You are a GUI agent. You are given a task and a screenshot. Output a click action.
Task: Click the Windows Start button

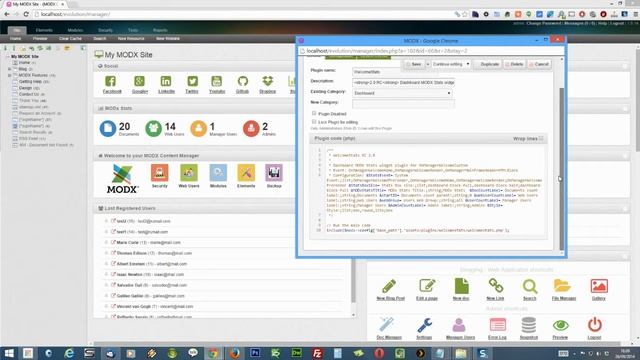(9, 353)
